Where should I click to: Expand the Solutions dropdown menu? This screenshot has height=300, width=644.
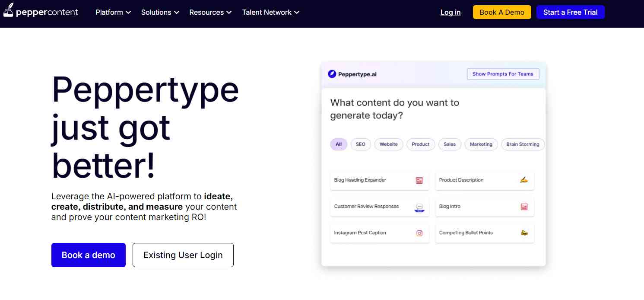click(x=160, y=12)
